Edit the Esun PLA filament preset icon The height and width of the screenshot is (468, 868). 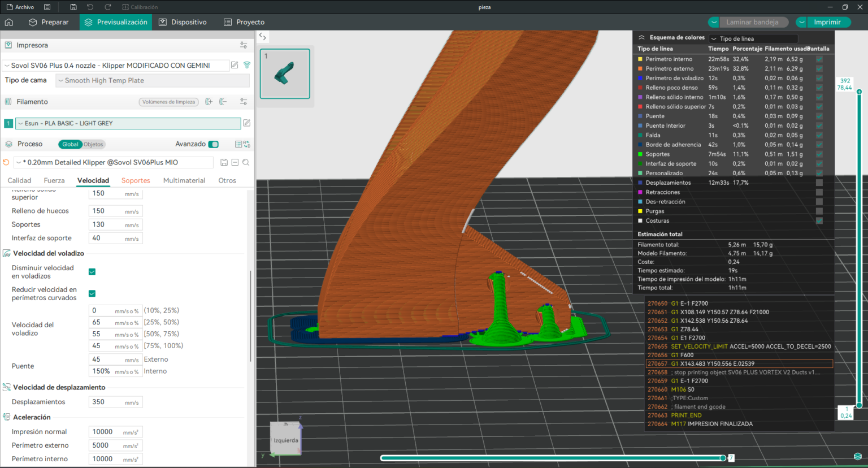pos(246,123)
